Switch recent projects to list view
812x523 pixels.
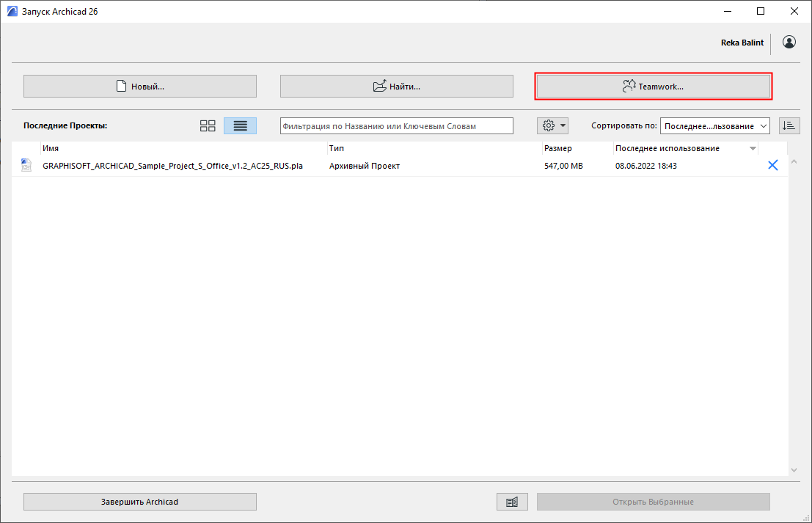pyautogui.click(x=241, y=126)
